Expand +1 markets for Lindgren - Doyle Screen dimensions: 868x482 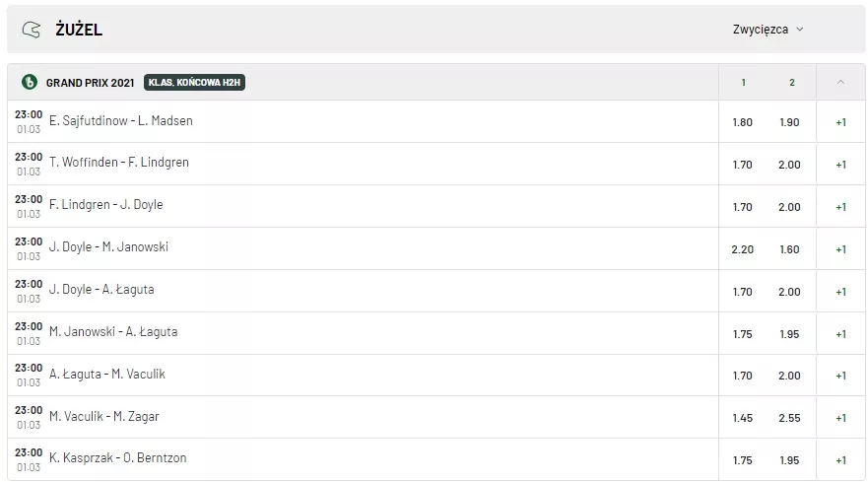840,207
